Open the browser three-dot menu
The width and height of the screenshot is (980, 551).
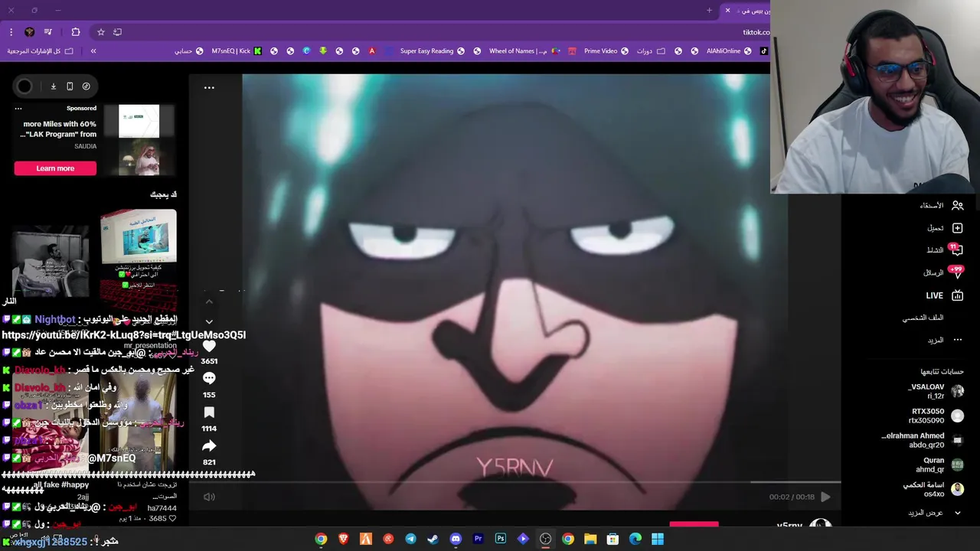(x=11, y=32)
